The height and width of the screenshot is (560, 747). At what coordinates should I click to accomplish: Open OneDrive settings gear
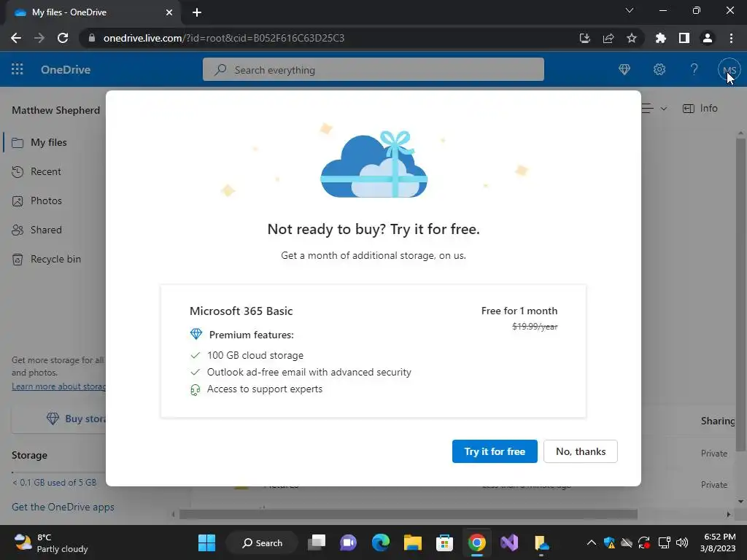659,69
